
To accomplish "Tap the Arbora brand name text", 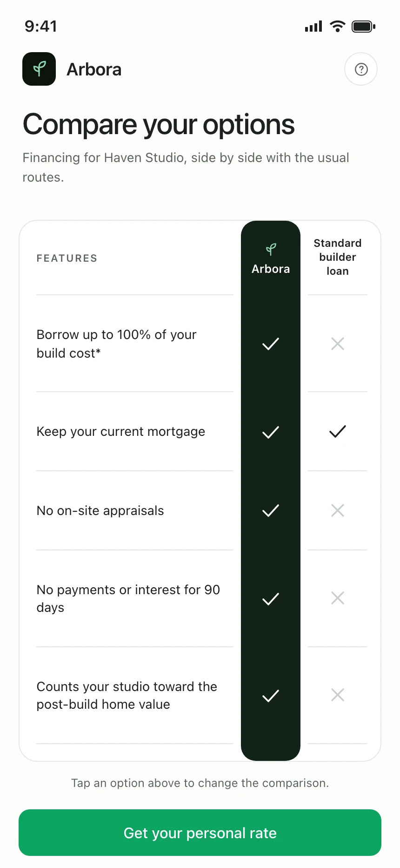I will click(x=94, y=69).
